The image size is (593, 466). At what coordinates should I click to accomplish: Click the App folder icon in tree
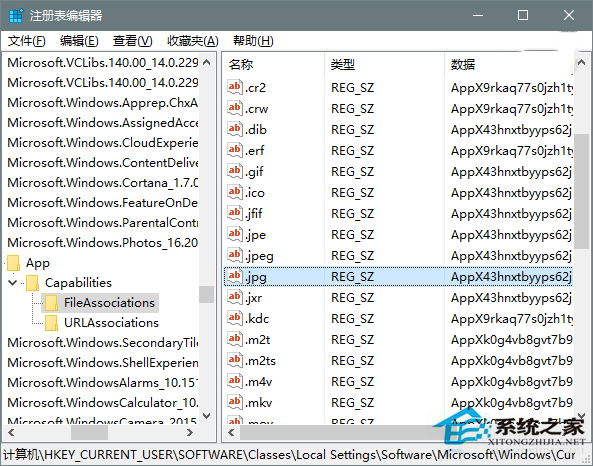click(14, 263)
